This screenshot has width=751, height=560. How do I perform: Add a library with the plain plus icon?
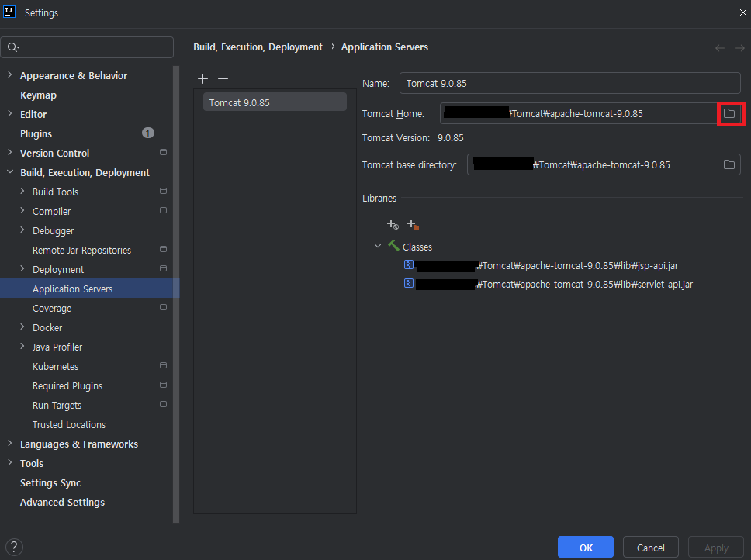372,223
